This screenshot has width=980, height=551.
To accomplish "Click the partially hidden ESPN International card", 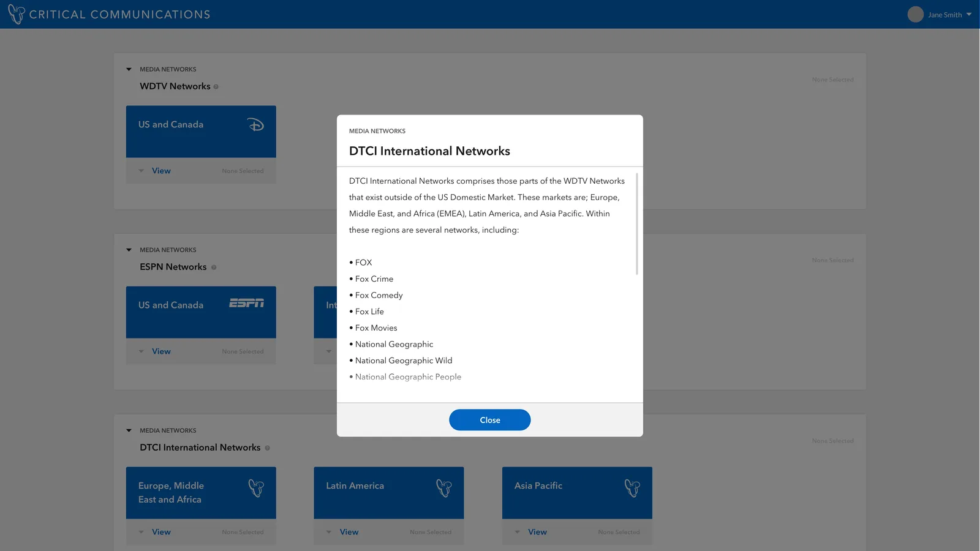I will click(325, 312).
